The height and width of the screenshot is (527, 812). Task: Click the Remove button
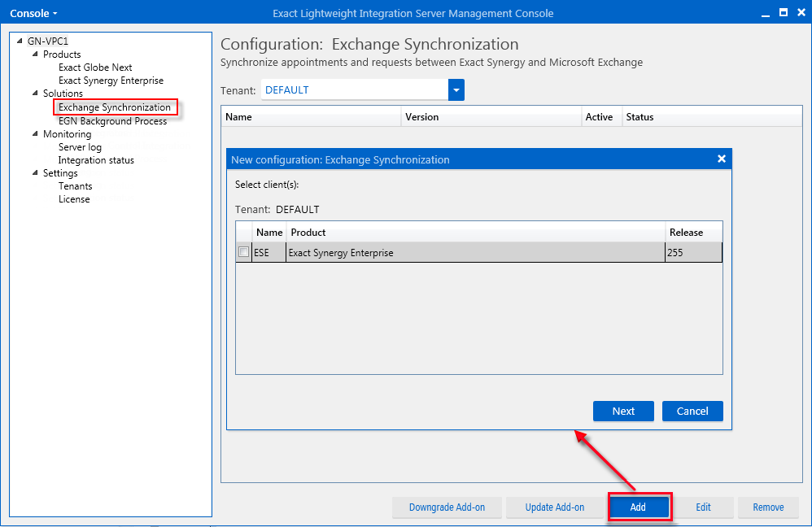coord(769,507)
